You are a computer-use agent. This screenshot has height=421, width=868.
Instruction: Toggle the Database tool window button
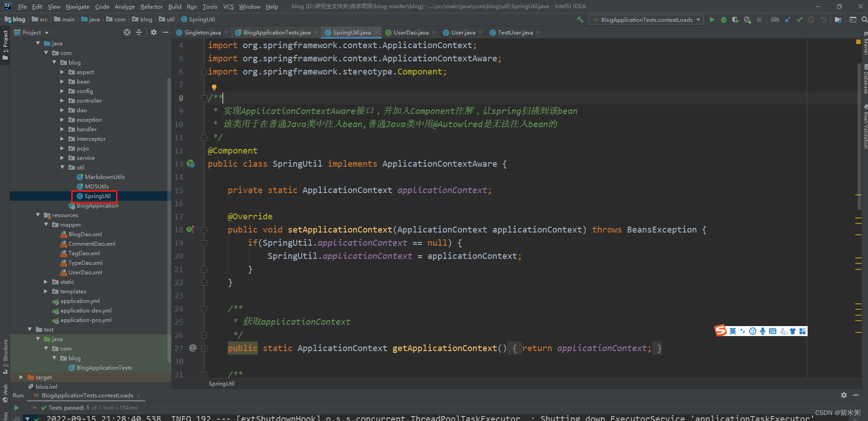point(865,79)
